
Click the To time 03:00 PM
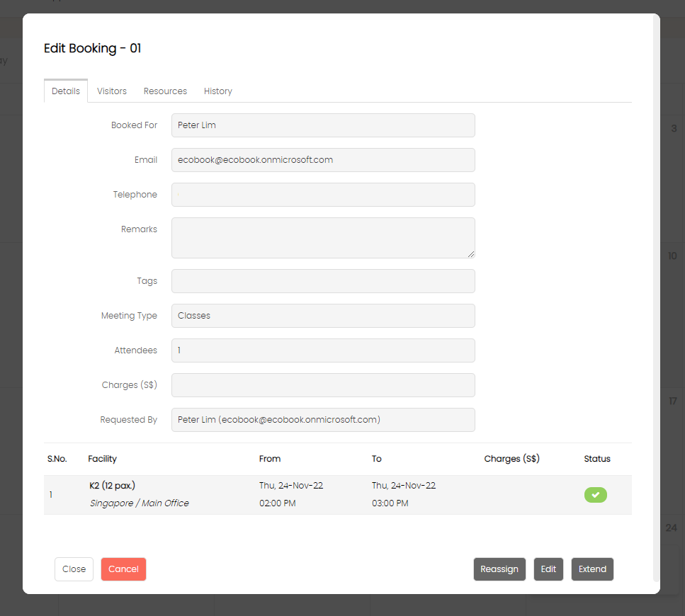click(390, 503)
